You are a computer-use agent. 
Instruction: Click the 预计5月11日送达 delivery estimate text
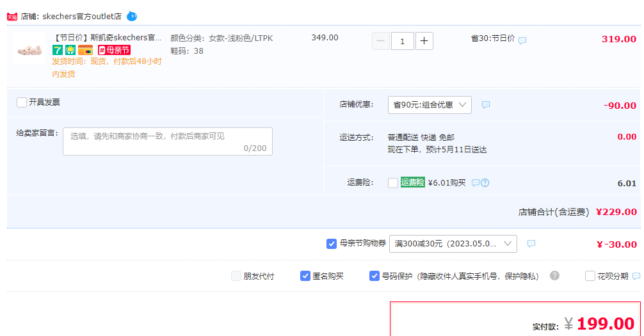point(456,150)
